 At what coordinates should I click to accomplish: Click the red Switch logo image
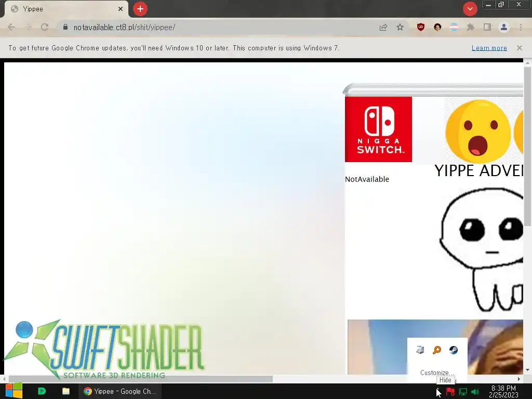(378, 129)
